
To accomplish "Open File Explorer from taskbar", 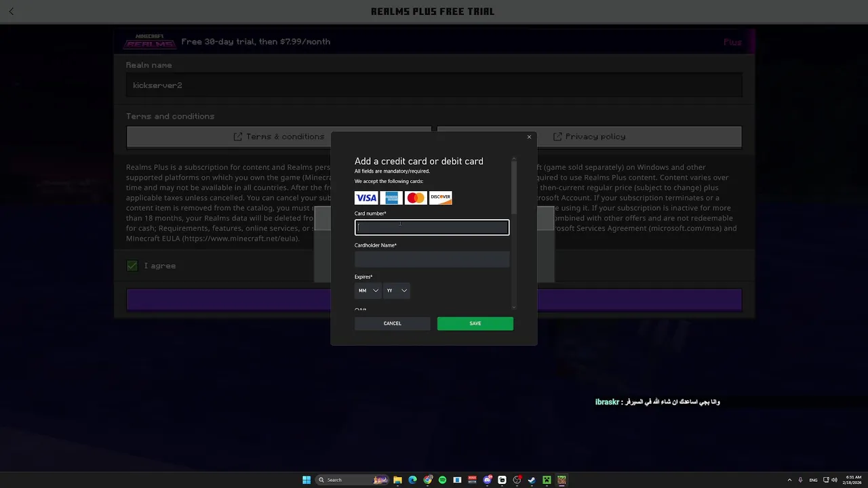I will tap(398, 480).
